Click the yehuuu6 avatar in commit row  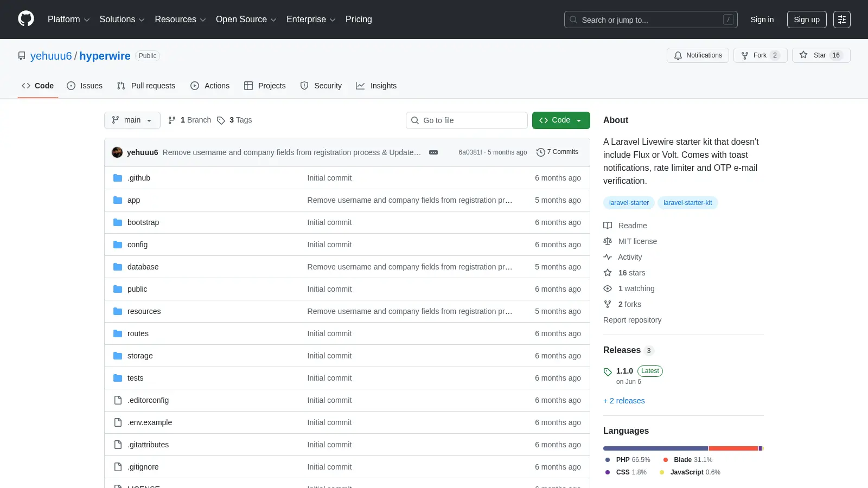pyautogui.click(x=117, y=152)
